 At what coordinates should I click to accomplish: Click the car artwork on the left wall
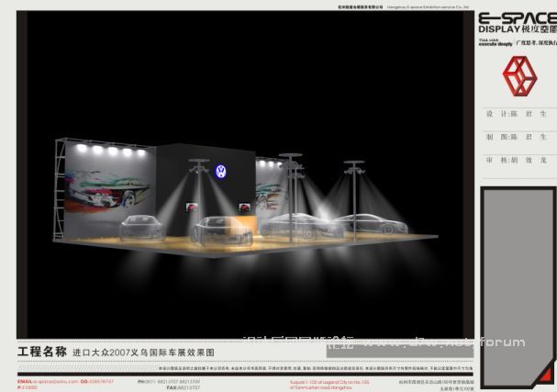[x=108, y=190]
